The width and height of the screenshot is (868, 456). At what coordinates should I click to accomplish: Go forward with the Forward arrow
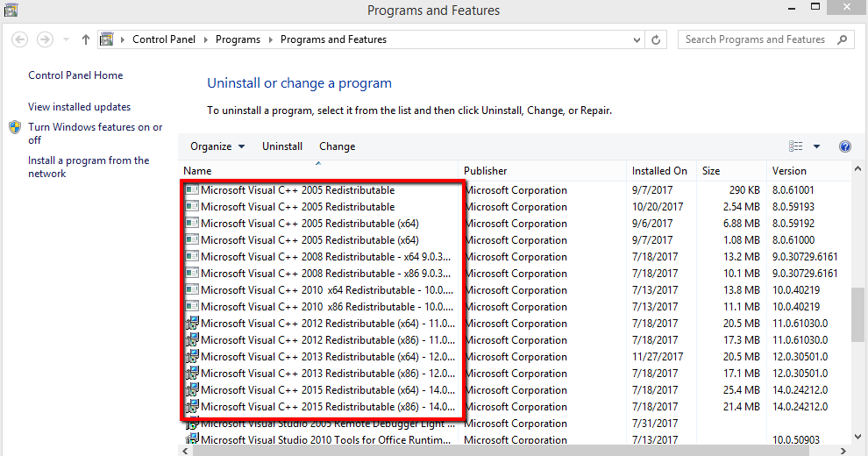click(x=45, y=39)
